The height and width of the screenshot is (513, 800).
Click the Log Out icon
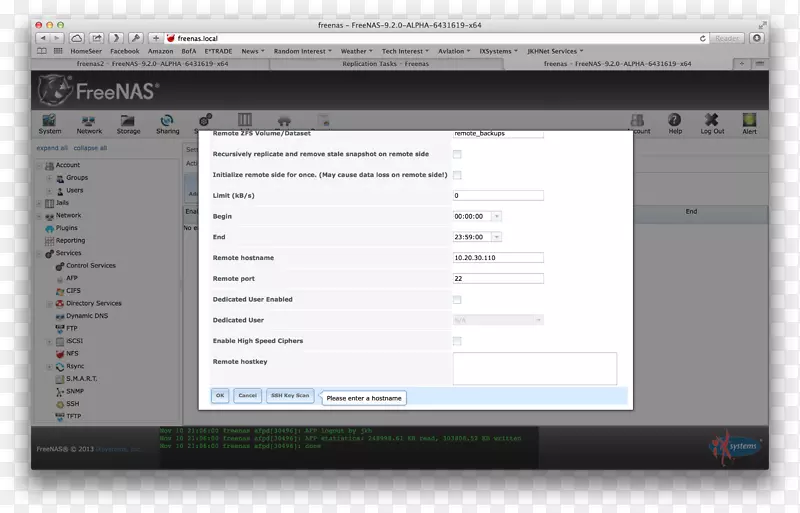point(712,123)
